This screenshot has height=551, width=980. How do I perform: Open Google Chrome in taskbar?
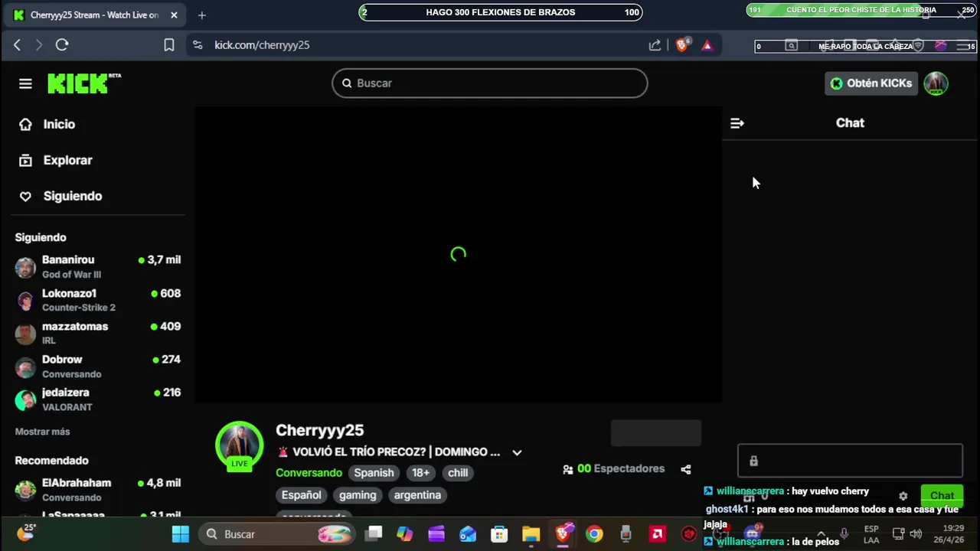[x=594, y=534]
